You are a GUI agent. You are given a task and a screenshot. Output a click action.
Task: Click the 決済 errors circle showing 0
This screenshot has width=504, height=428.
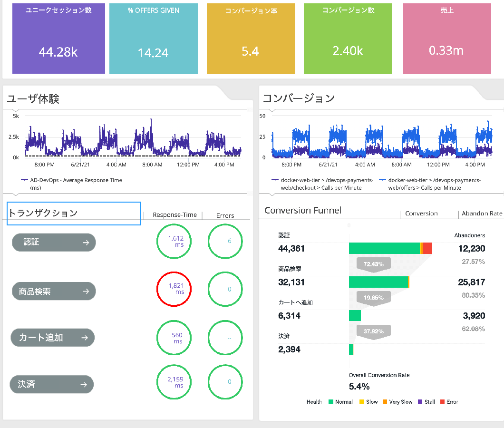[229, 382]
